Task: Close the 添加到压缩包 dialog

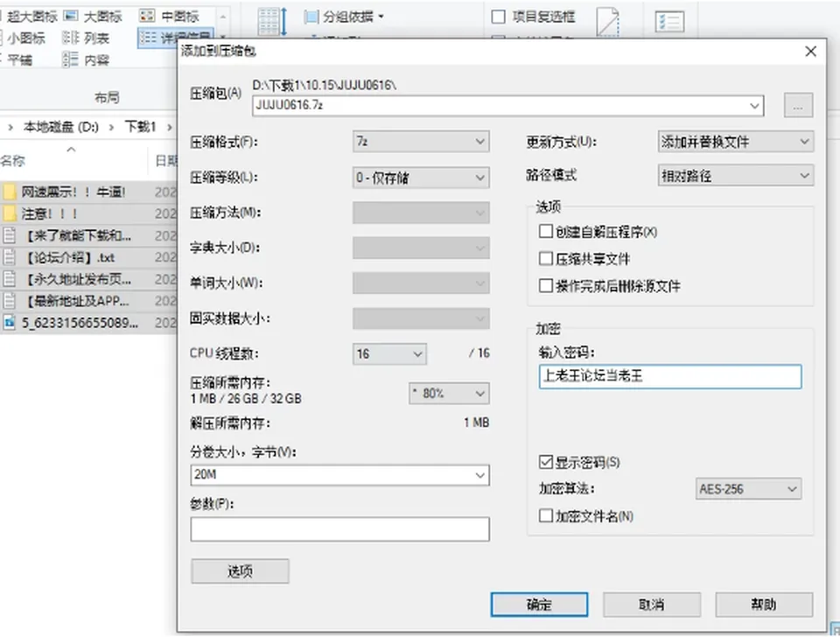Action: [810, 52]
